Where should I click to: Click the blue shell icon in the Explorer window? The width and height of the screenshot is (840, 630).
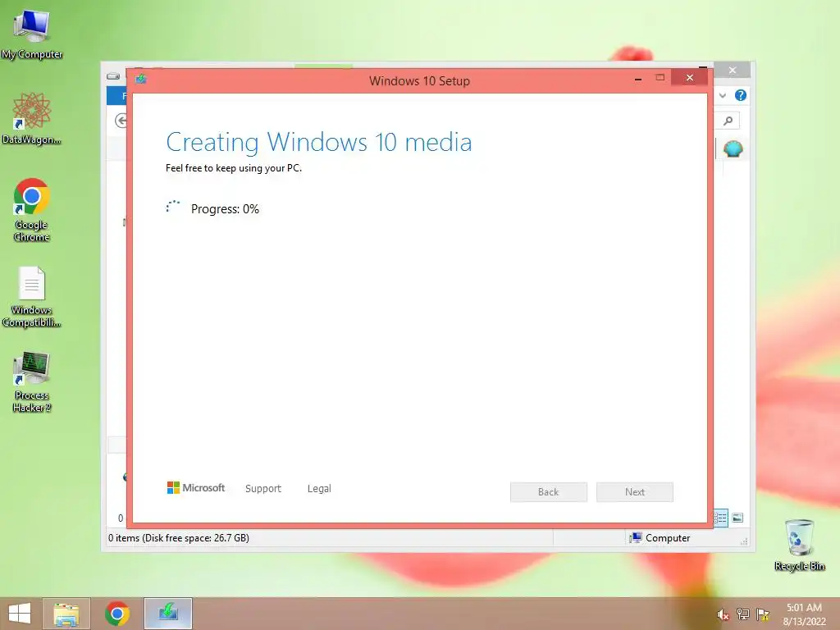733,148
